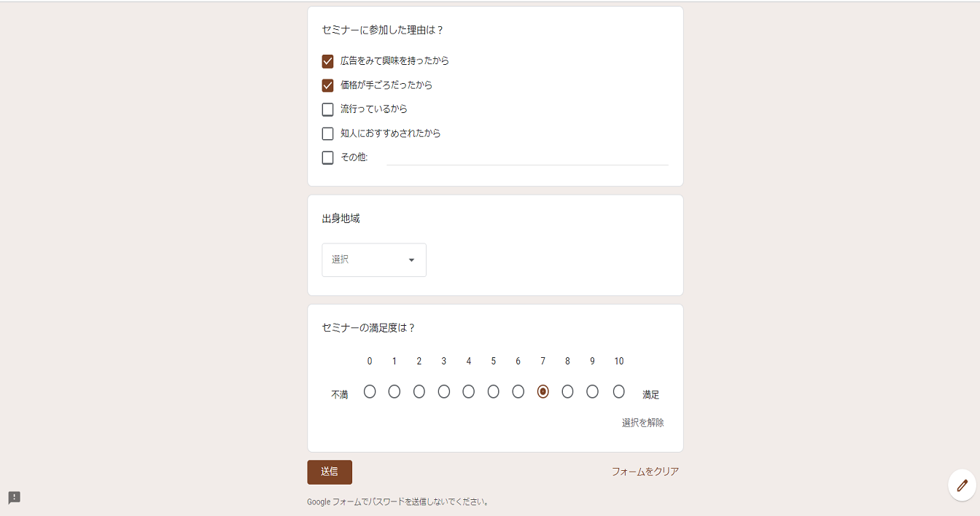Screen dimensions: 980x516
Task: Choose satisfaction rating 8
Action: [567, 391]
